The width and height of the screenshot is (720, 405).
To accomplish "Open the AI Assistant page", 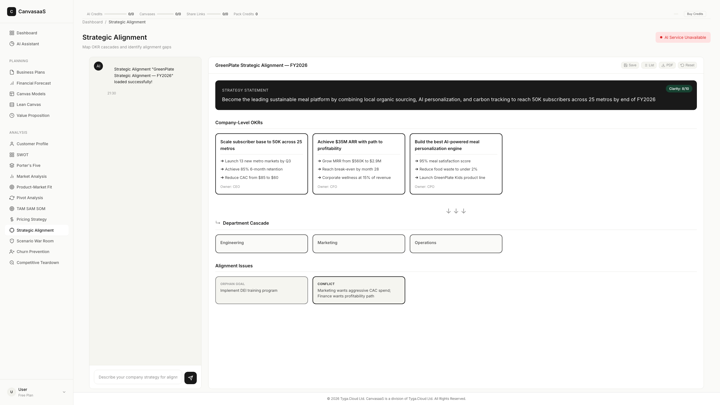I will click(x=28, y=44).
